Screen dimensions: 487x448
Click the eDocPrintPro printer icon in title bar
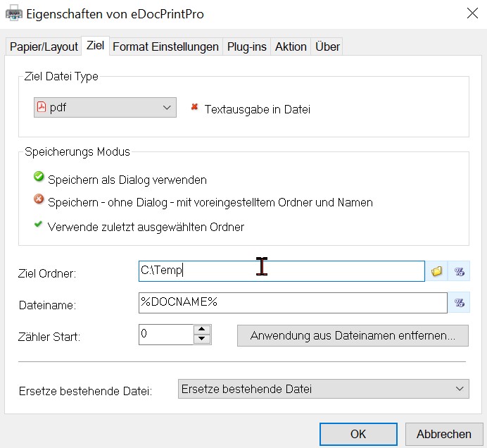click(13, 13)
